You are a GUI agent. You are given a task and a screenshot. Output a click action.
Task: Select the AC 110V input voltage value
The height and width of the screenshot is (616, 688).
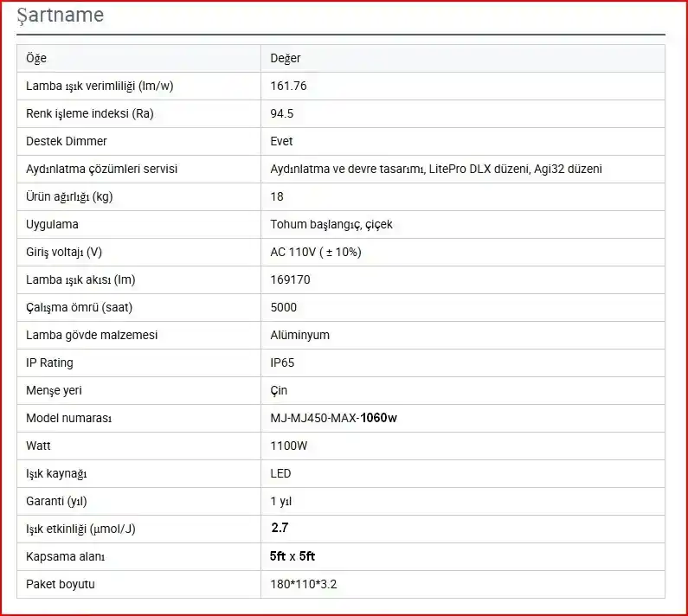(316, 252)
